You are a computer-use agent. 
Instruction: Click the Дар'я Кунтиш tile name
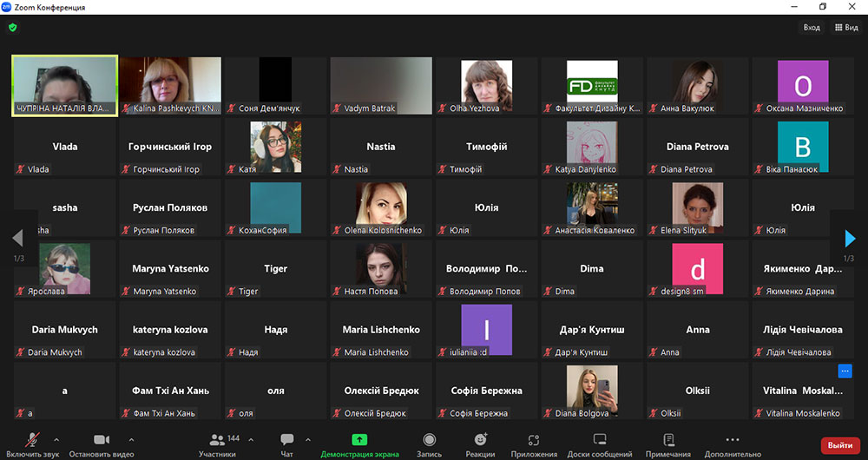(592, 329)
